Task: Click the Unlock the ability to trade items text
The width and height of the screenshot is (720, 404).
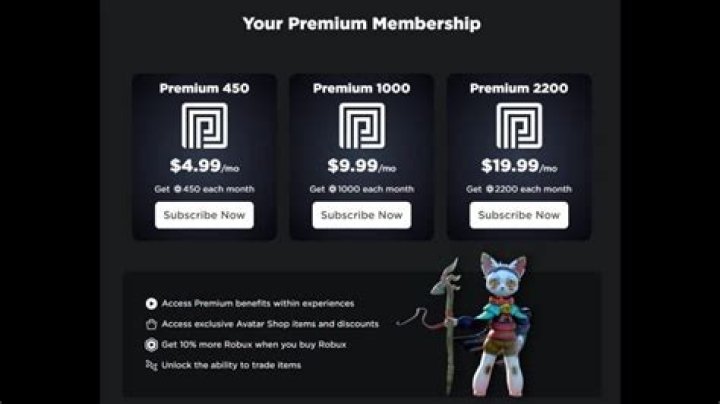Action: pyautogui.click(x=232, y=365)
